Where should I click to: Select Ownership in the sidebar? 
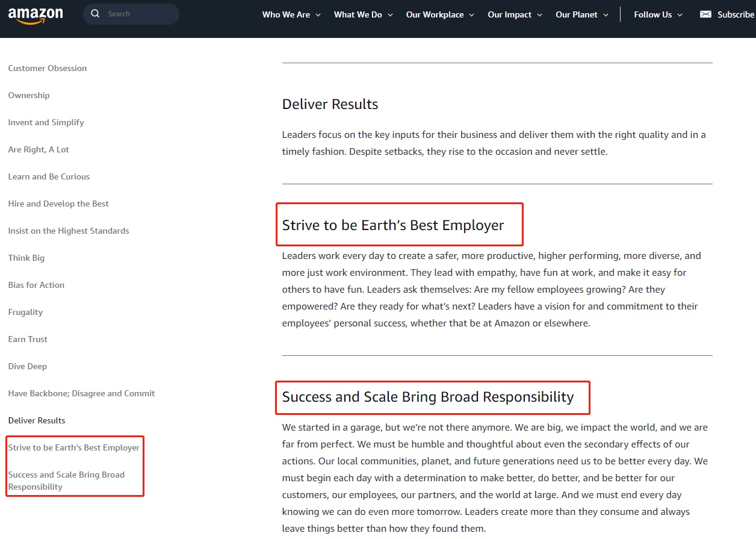point(29,95)
